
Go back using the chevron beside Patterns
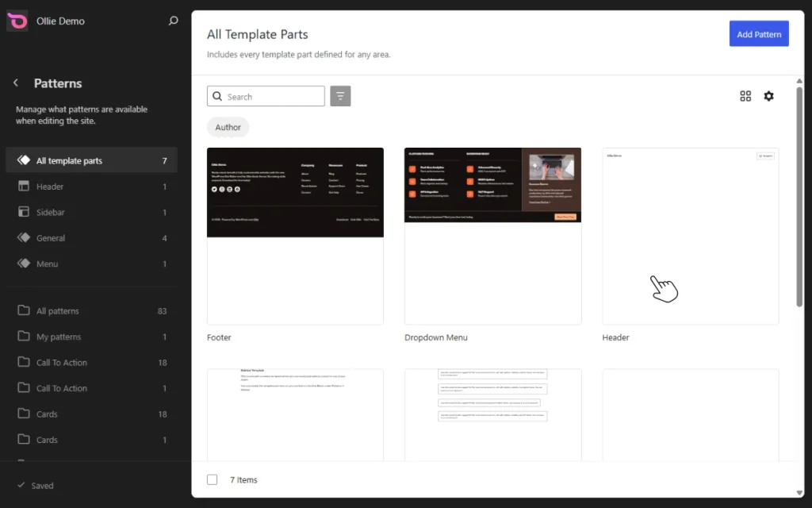(x=16, y=83)
